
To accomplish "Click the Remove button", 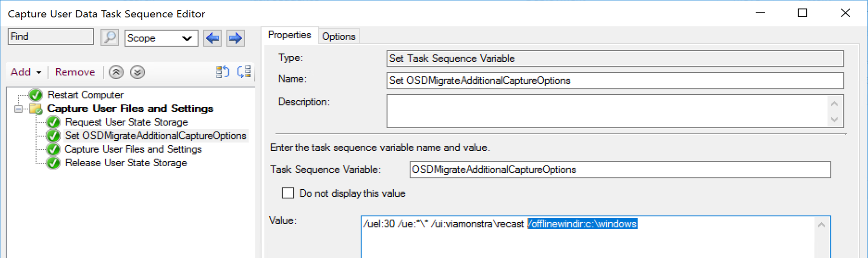I will (75, 72).
